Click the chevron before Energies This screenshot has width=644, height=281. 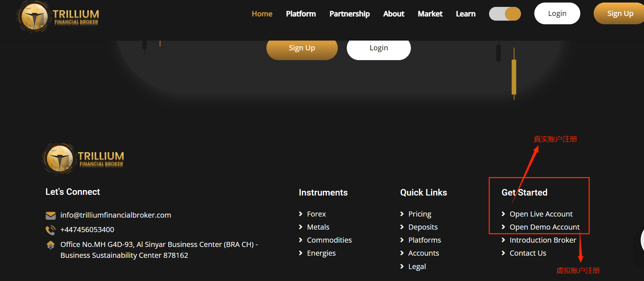click(x=300, y=253)
